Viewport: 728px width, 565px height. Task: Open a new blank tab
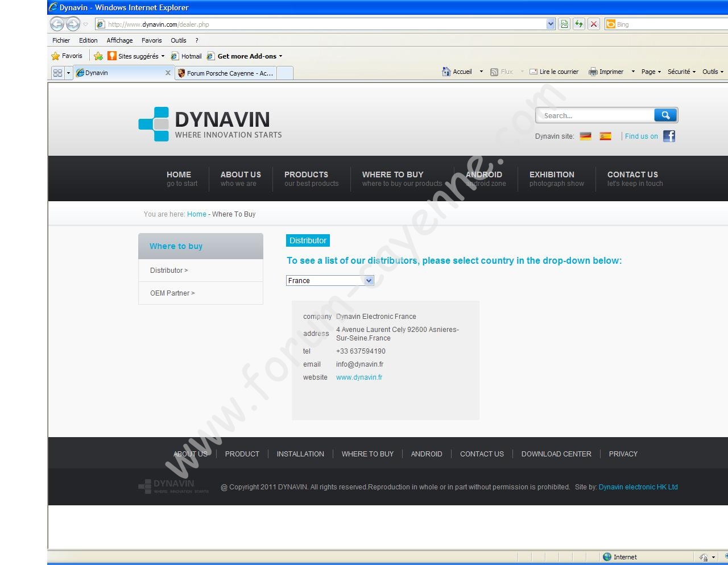click(285, 73)
